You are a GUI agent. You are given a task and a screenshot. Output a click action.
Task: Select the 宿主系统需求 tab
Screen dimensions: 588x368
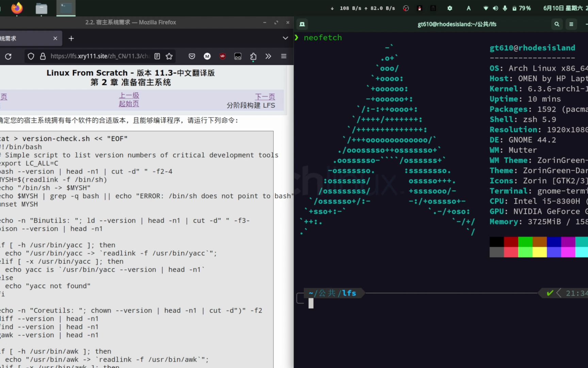click(25, 39)
